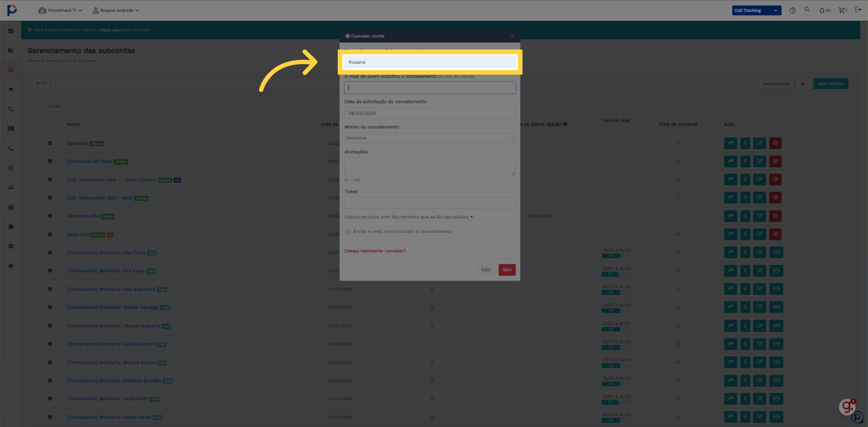Open the flag icon in the sidebar
This screenshot has width=868, height=427.
coord(11,90)
